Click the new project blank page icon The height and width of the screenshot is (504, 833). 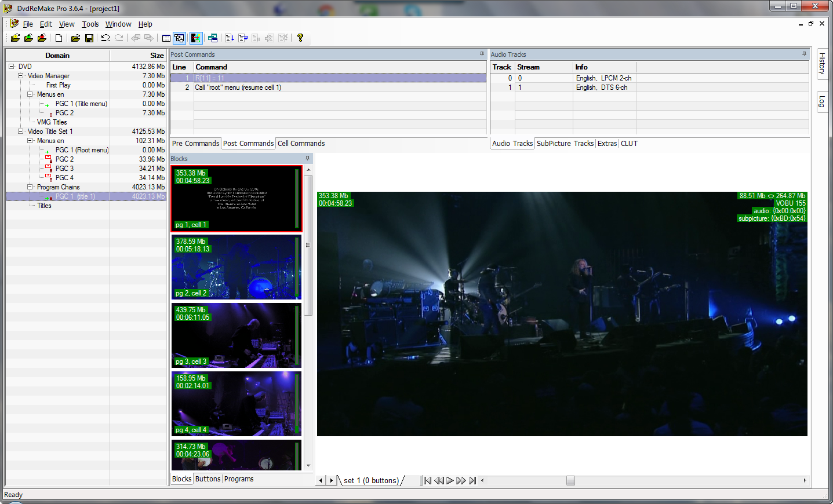coord(59,38)
